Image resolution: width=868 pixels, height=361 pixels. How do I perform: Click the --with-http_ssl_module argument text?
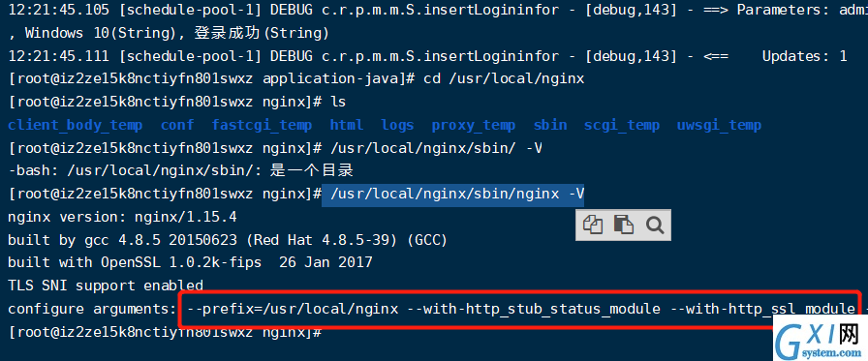762,309
